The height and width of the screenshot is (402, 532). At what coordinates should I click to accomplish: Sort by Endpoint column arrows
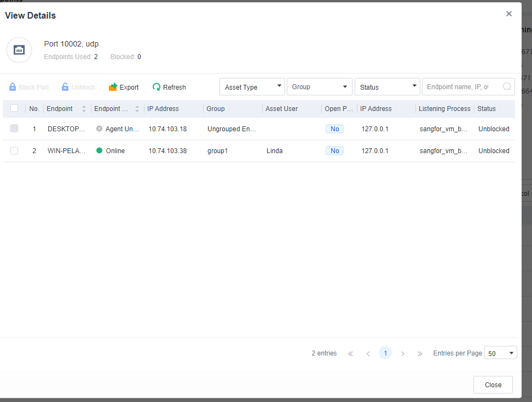pyautogui.click(x=84, y=109)
